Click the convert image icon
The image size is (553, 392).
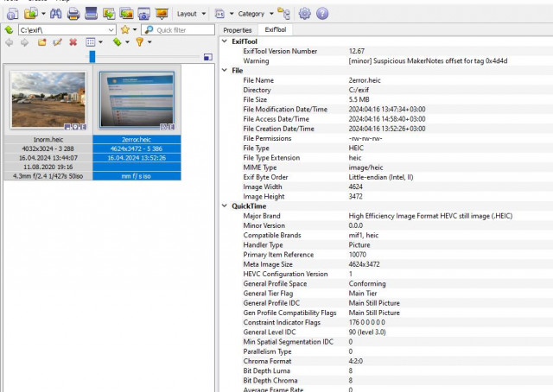click(x=109, y=14)
